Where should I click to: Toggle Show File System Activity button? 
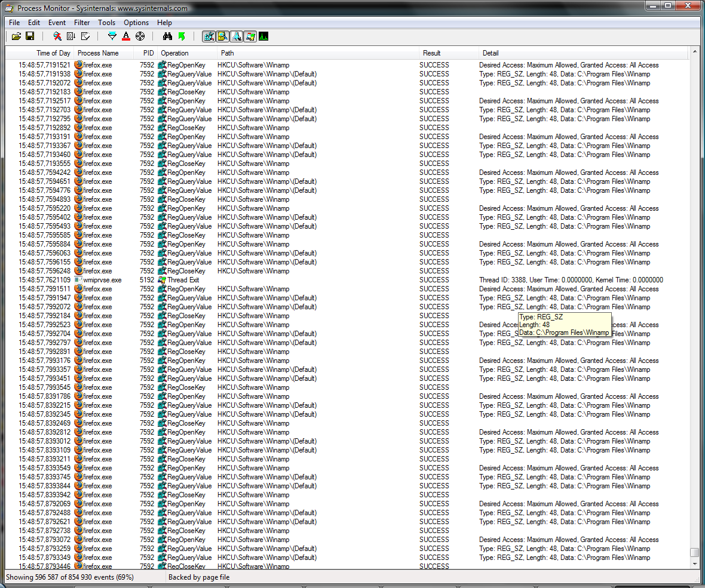[x=223, y=36]
